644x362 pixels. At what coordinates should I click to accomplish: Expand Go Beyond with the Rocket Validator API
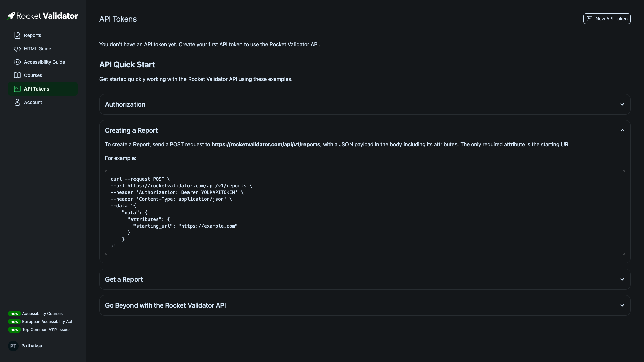622,305
